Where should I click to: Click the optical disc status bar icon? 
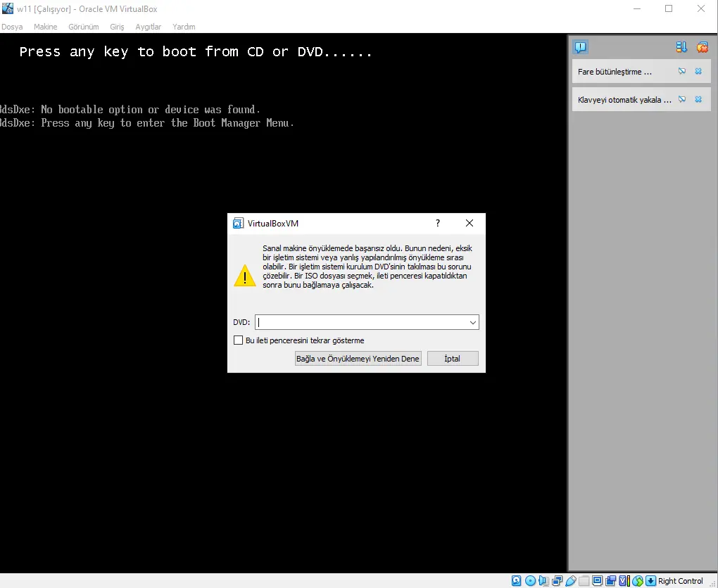click(530, 581)
